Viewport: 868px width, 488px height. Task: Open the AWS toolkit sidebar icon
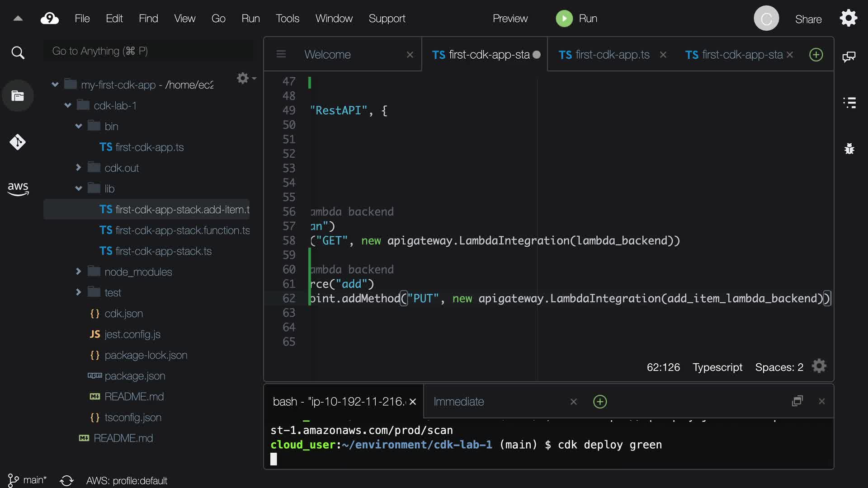[x=18, y=188]
